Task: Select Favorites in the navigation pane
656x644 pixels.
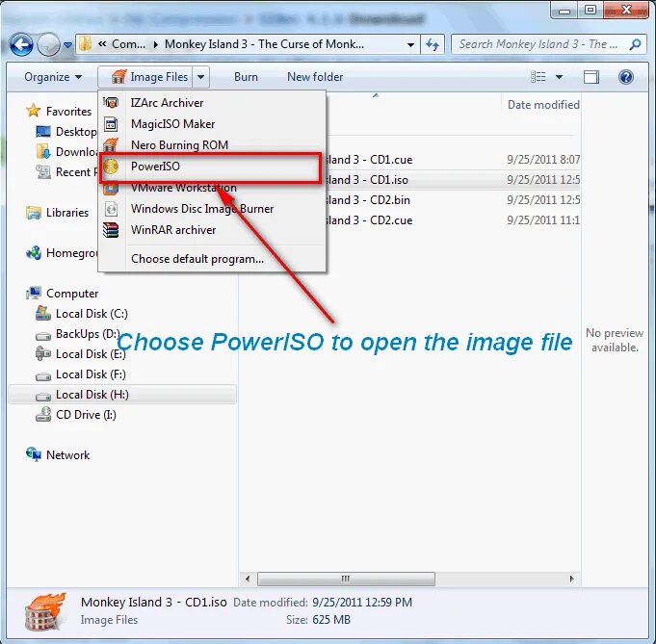Action: 68,112
